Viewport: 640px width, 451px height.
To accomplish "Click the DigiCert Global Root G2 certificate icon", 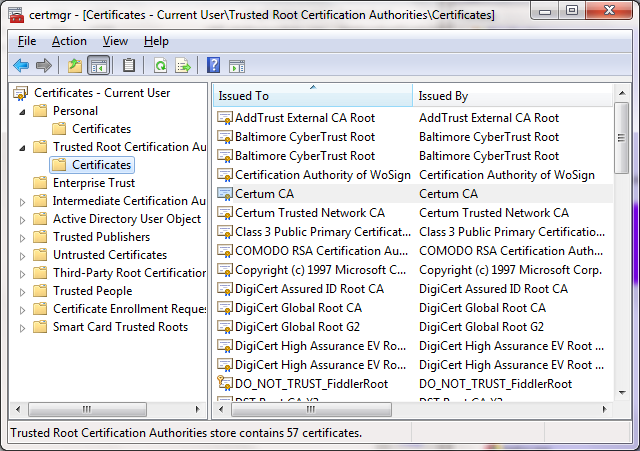I will point(224,327).
